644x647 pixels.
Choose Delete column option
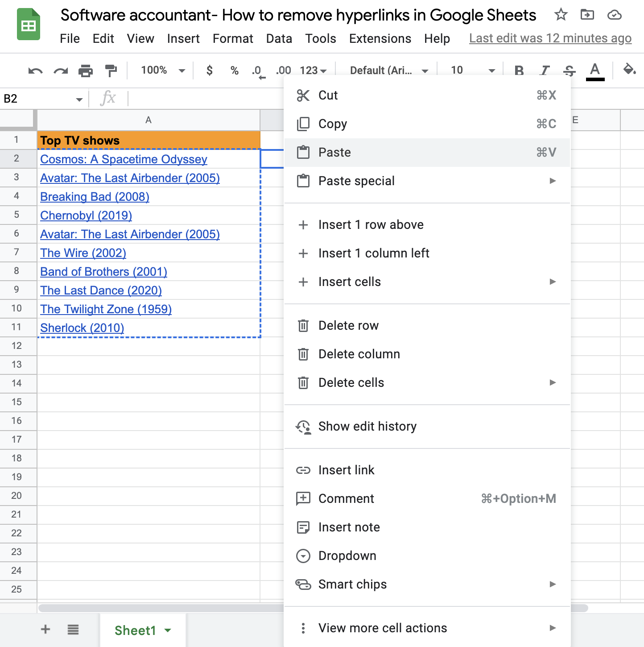(x=427, y=354)
